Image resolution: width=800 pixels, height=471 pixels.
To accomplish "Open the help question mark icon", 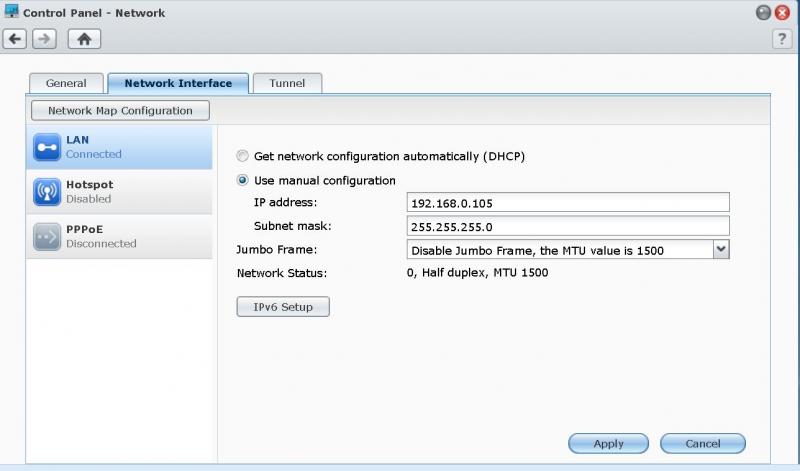I will [782, 39].
